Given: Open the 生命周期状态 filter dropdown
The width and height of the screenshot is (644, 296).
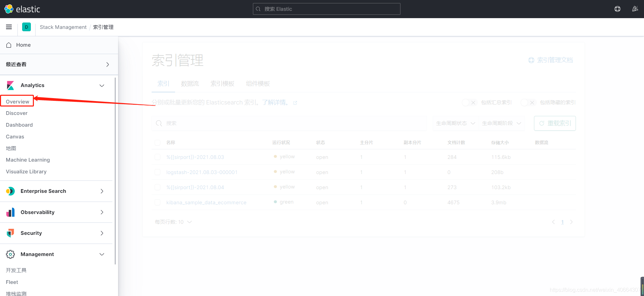Looking at the screenshot, I should (x=455, y=123).
